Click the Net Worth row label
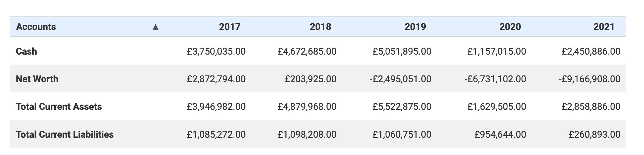644x155 pixels. pyautogui.click(x=37, y=79)
